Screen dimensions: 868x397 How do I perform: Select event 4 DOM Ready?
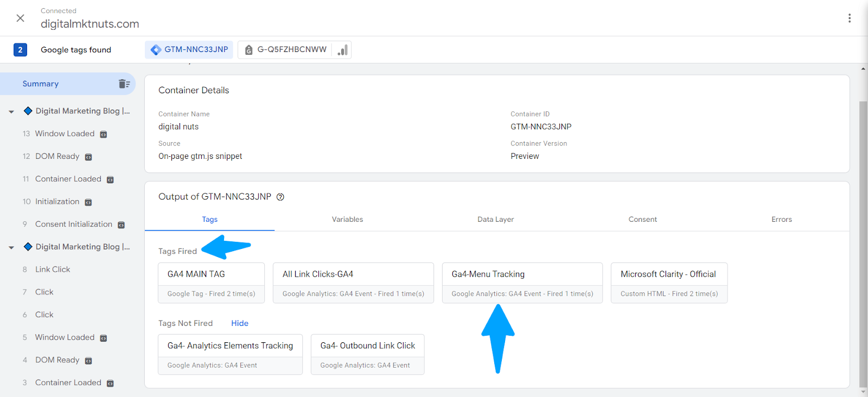[x=57, y=360]
